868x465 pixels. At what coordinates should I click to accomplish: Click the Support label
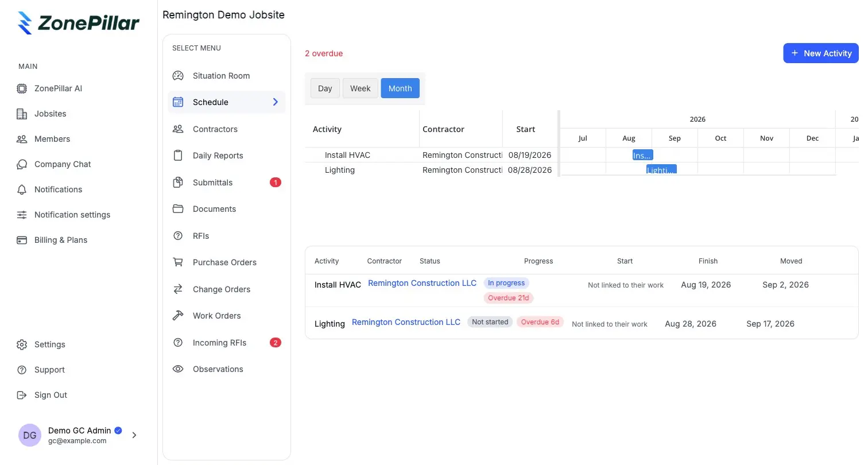point(49,370)
